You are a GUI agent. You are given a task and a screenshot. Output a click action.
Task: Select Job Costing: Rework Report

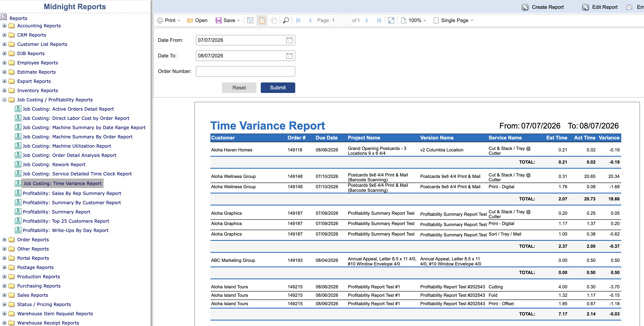coord(54,164)
